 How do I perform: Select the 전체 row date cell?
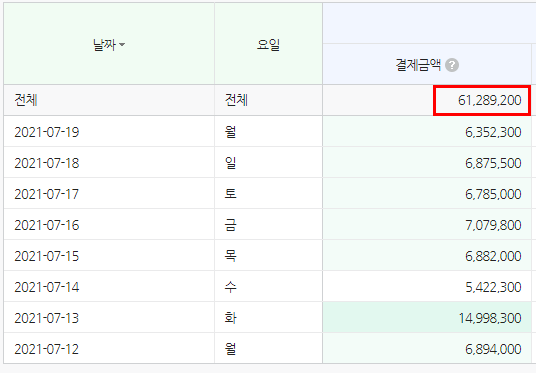(109, 100)
